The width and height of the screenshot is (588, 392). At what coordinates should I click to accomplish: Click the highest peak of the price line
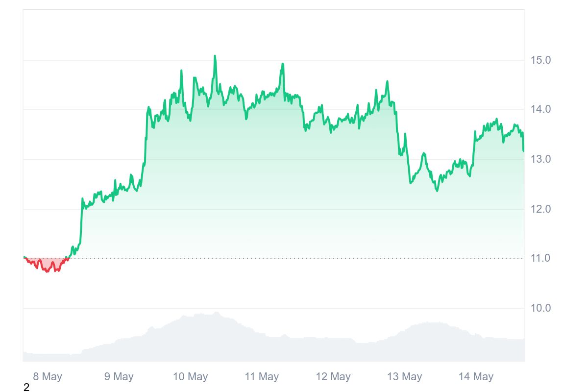pyautogui.click(x=215, y=56)
